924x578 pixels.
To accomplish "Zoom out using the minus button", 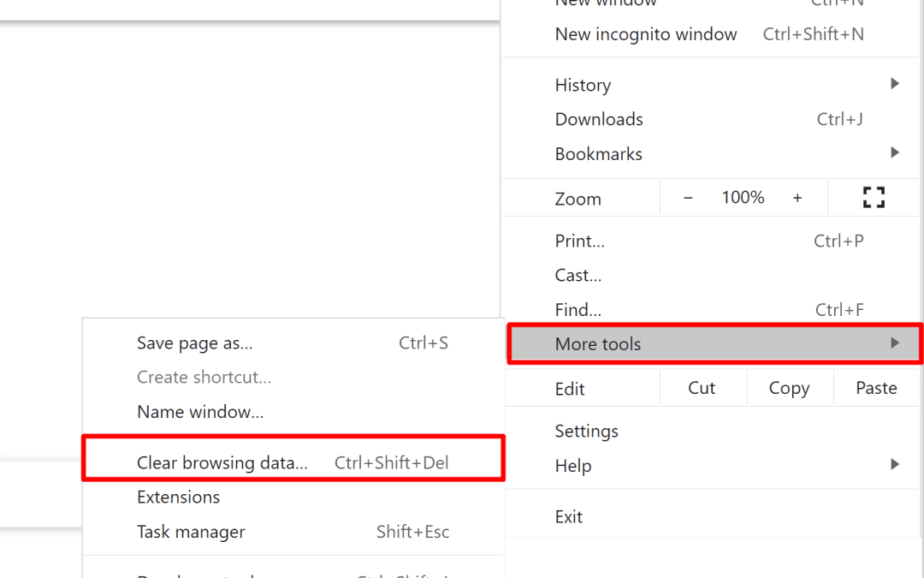I will [688, 197].
